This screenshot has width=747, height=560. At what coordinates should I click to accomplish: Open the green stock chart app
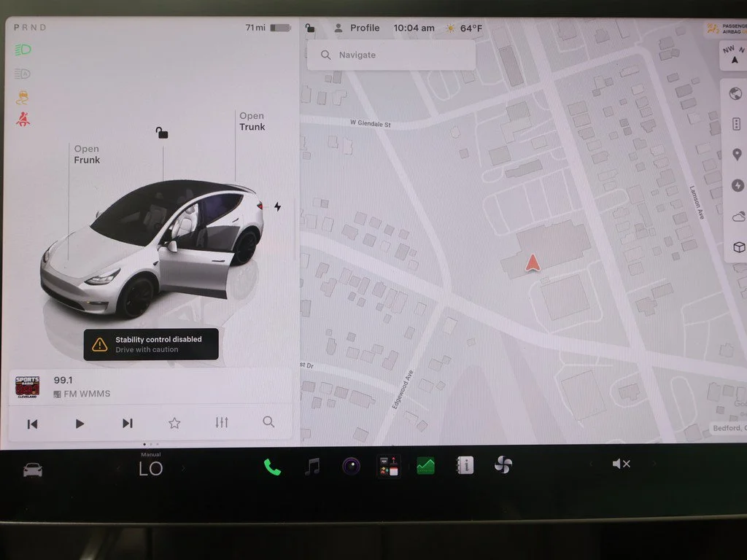tap(425, 466)
